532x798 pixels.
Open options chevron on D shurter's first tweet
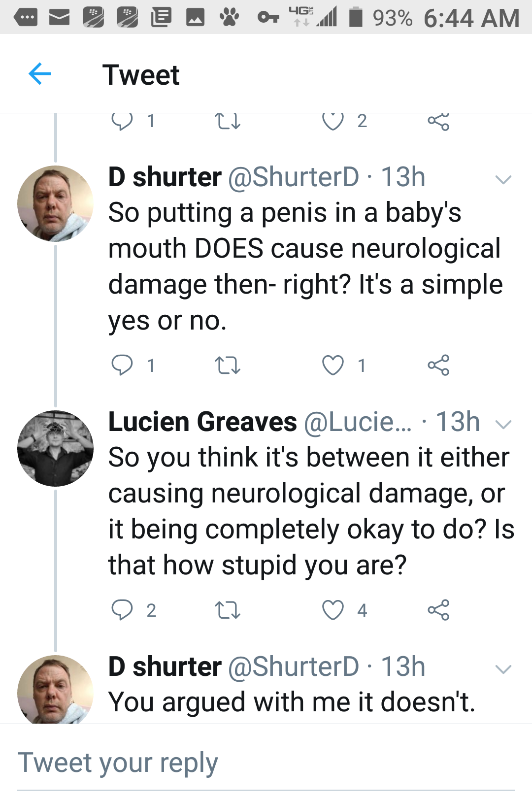pyautogui.click(x=503, y=179)
